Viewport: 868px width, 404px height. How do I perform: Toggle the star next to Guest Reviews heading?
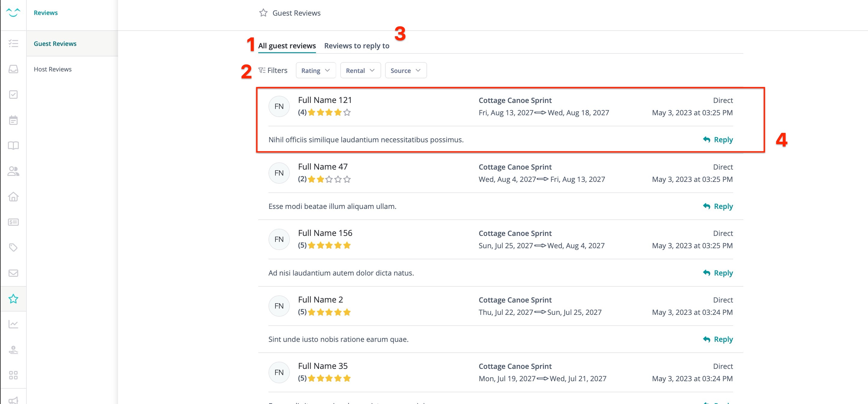[263, 13]
